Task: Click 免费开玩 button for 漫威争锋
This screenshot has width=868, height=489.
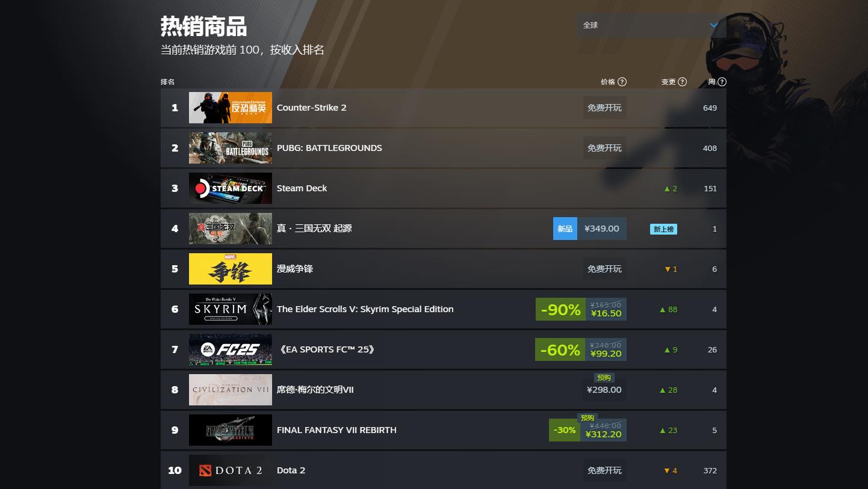Action: (604, 269)
